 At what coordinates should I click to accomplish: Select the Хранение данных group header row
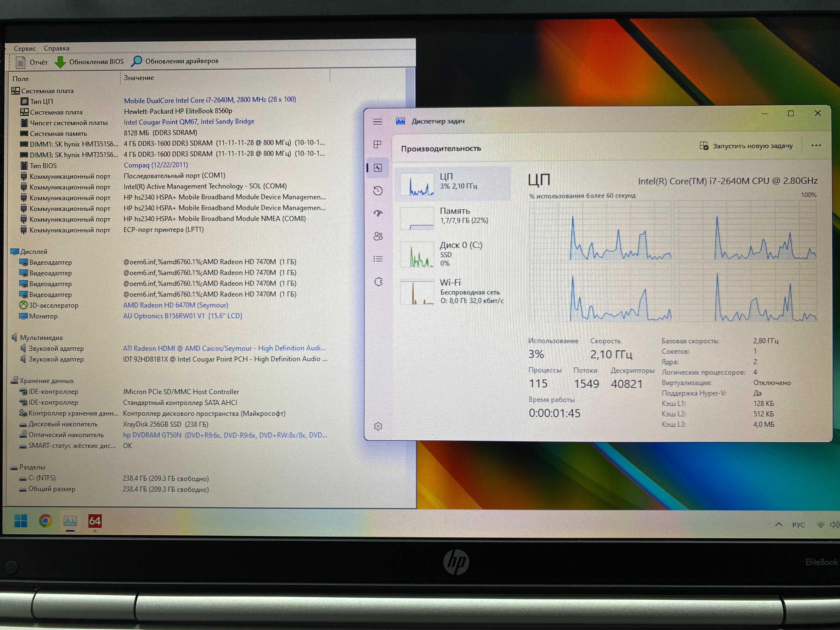(x=42, y=380)
